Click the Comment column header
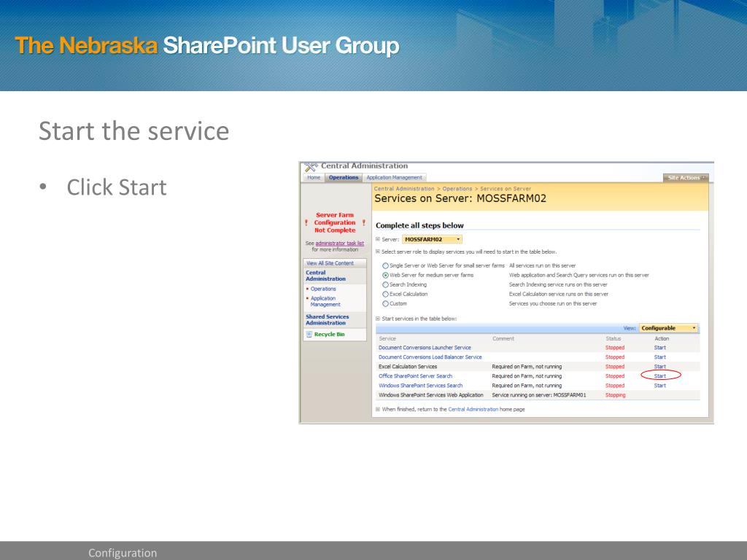This screenshot has height=560, width=747. coord(503,338)
